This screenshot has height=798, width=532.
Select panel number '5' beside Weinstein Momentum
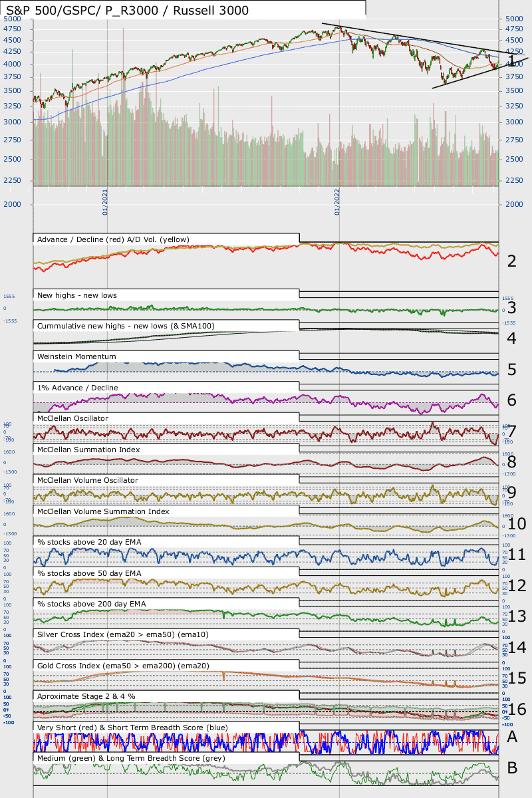(x=511, y=370)
